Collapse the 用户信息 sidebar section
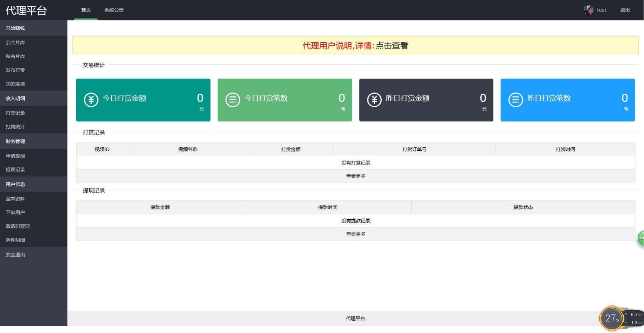 pyautogui.click(x=34, y=184)
